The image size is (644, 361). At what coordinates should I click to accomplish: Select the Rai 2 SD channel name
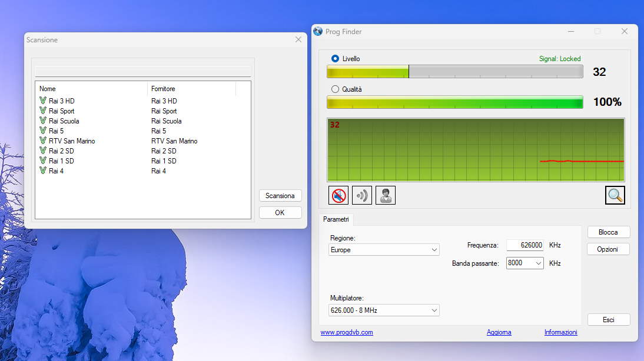click(x=61, y=151)
